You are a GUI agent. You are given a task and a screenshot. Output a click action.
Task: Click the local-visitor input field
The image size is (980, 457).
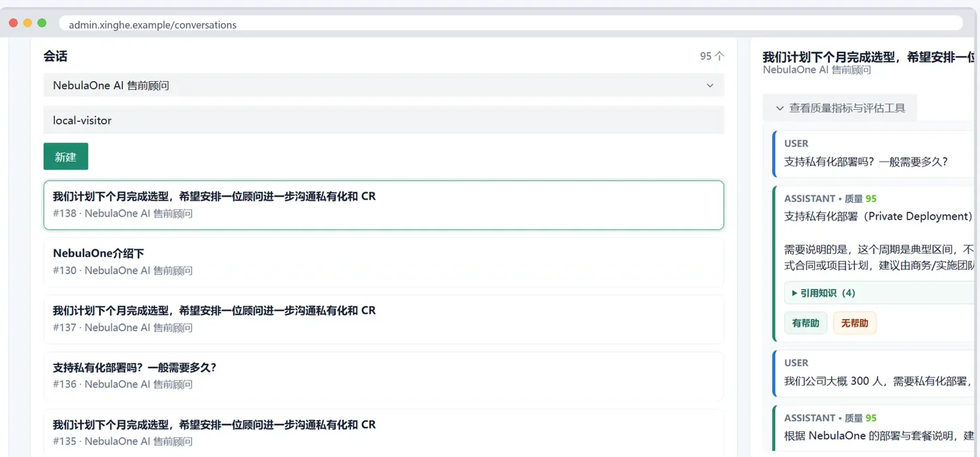tap(384, 120)
